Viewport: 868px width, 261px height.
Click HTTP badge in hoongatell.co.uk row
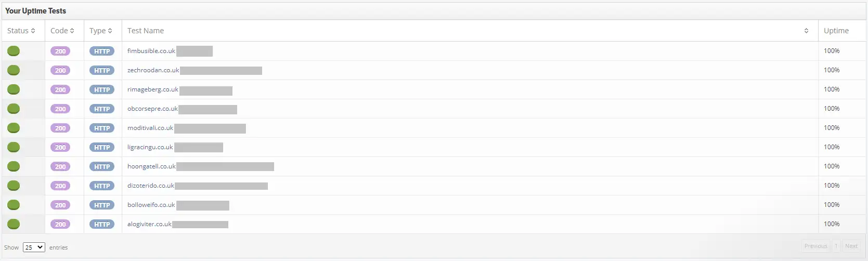click(x=102, y=166)
